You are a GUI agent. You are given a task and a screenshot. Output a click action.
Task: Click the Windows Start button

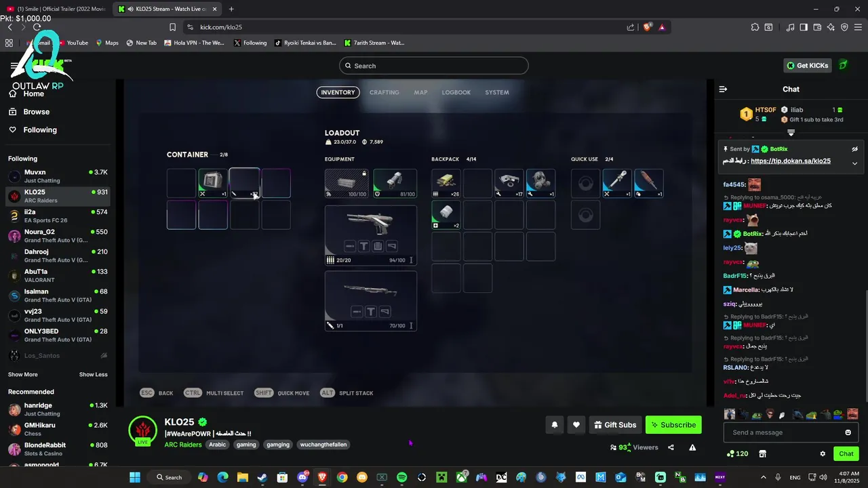134,477
